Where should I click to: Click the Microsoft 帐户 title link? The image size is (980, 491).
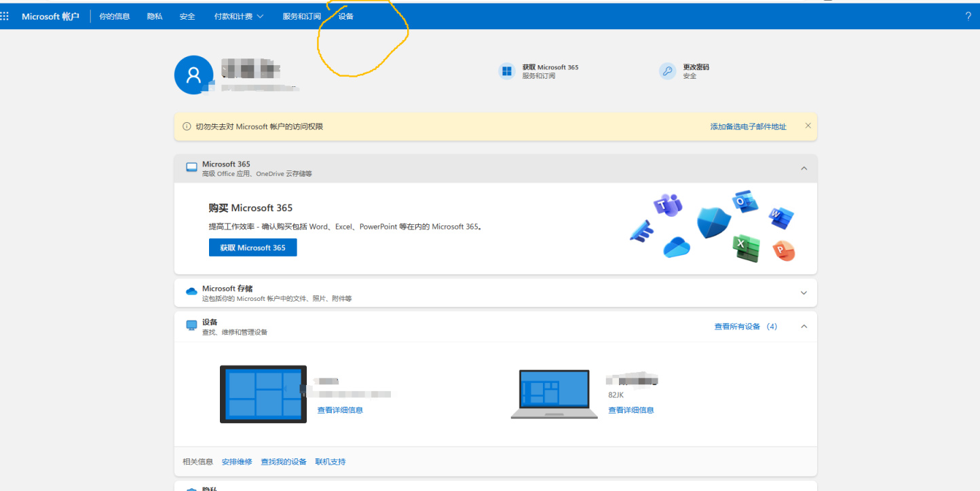point(50,16)
